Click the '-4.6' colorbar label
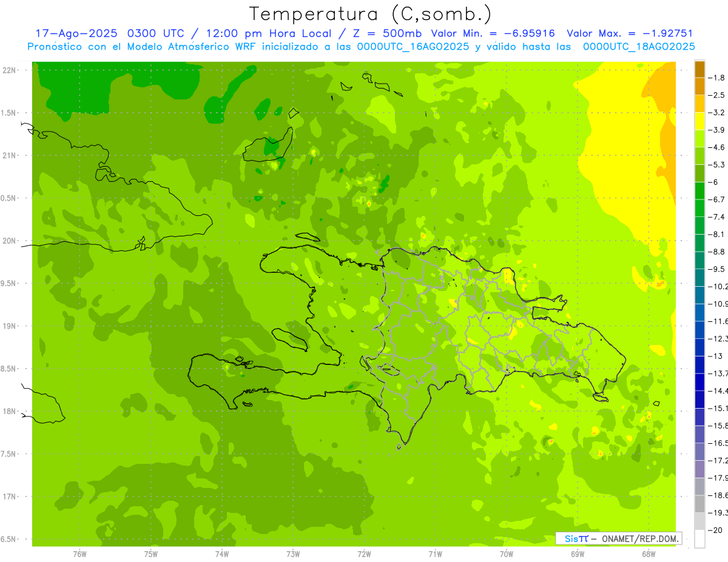Viewport: 728px width, 562px height. point(716,147)
